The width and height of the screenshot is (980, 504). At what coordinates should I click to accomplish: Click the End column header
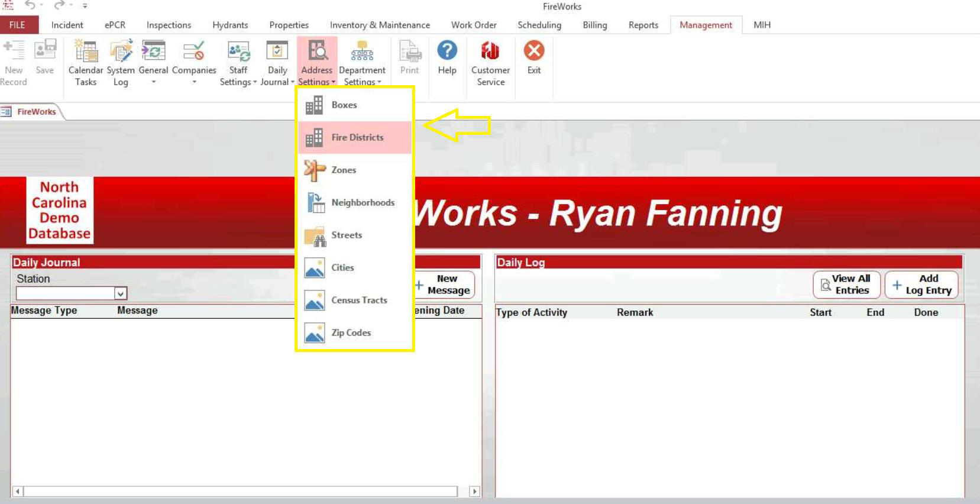(x=875, y=312)
